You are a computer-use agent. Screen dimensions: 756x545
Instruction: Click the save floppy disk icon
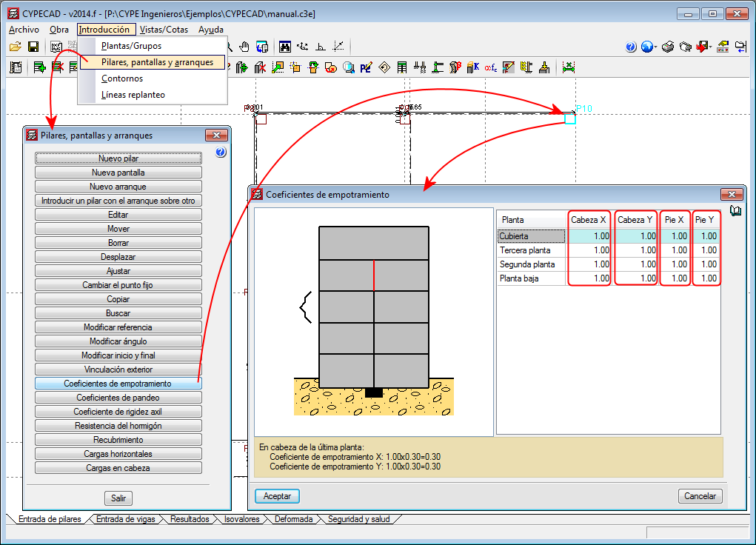tap(33, 47)
